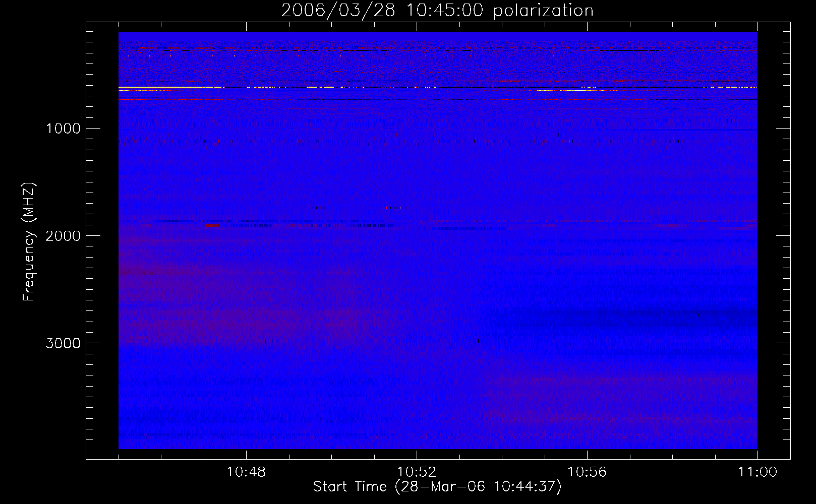Click the bright yellow interference line in the spectrogram

(x=171, y=87)
